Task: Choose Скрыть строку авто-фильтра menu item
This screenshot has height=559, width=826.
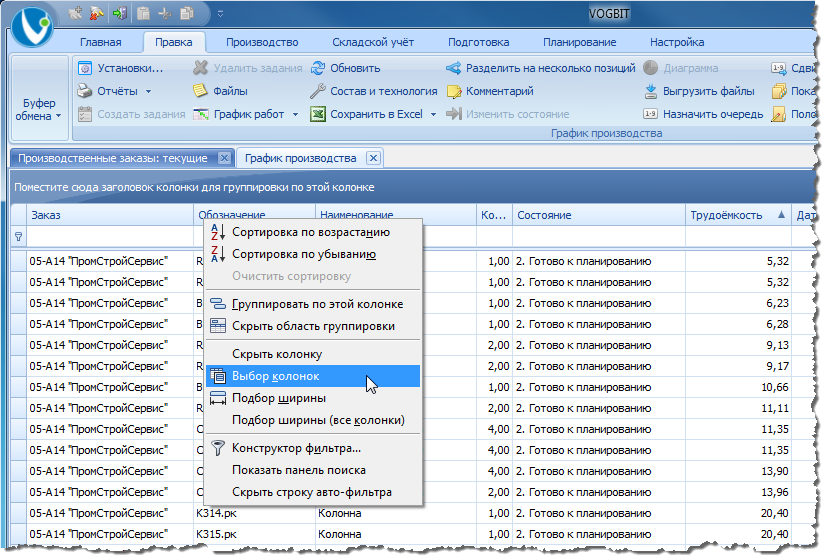Action: [313, 492]
